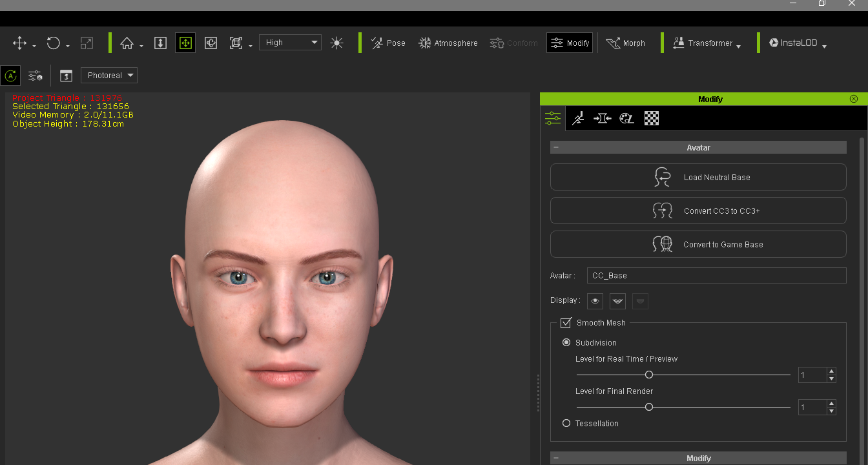
Task: Toggle the Modify toolbar button
Action: [x=570, y=43]
